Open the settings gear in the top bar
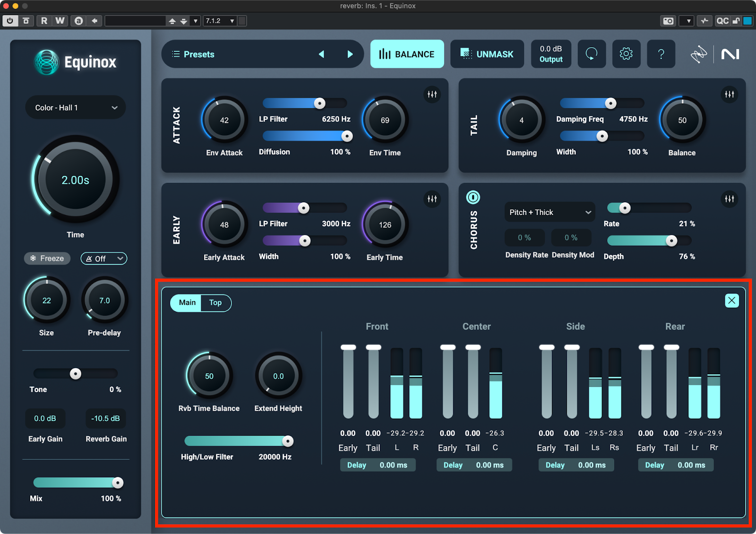Viewport: 756px width, 534px height. (x=626, y=54)
